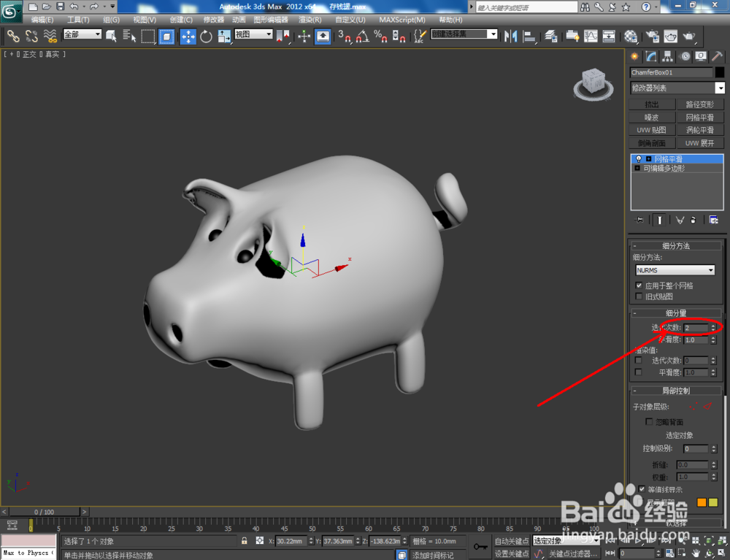Screen dimensions: 730x560
Task: Toggle the Percent Snap icon
Action: tap(380, 36)
